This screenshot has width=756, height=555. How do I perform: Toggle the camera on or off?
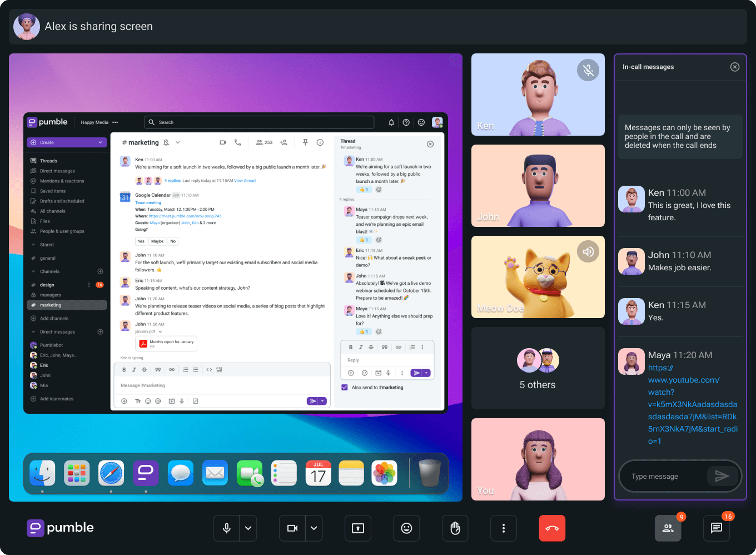click(x=292, y=528)
